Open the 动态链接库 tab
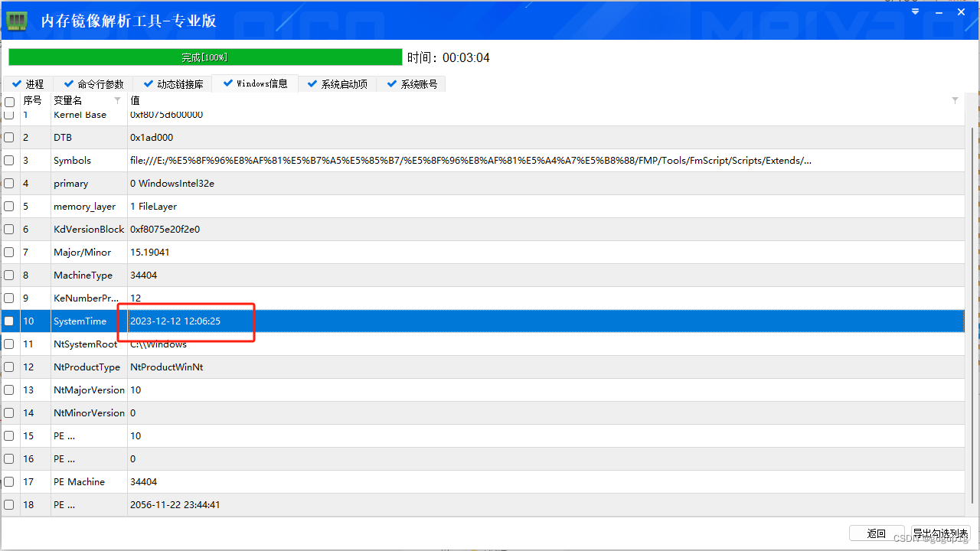This screenshot has height=551, width=980. tap(174, 84)
